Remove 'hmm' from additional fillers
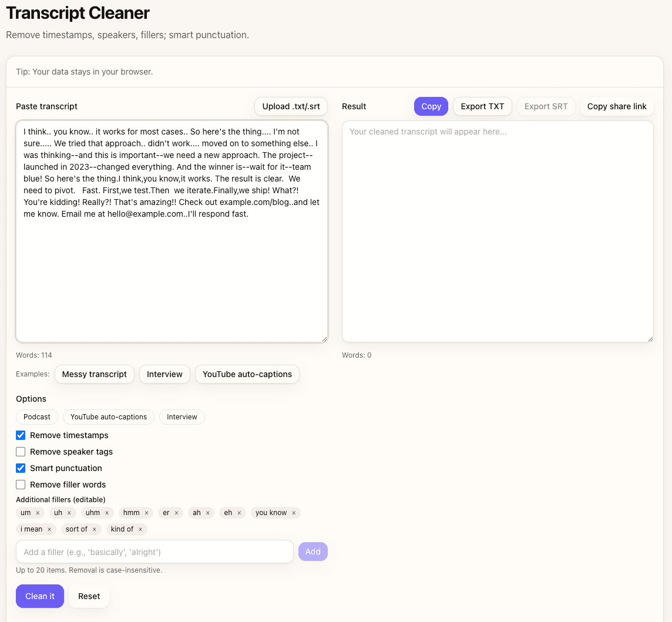This screenshot has width=672, height=622. click(146, 513)
